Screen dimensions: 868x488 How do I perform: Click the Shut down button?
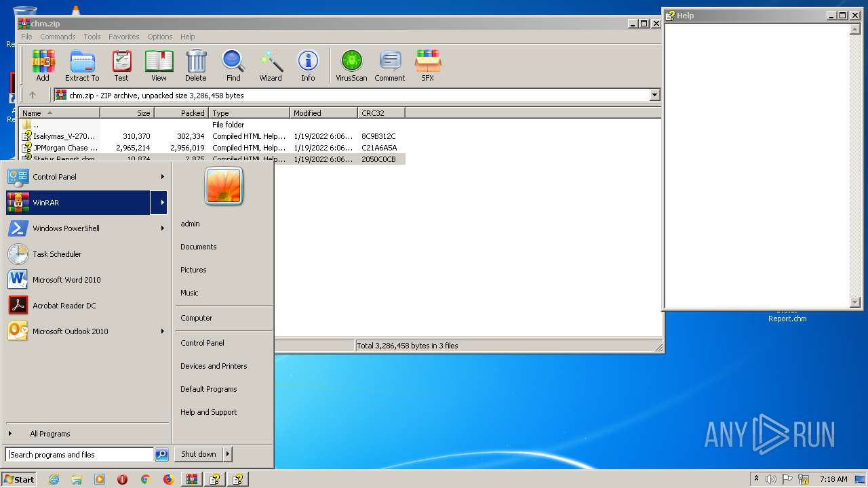(x=199, y=454)
